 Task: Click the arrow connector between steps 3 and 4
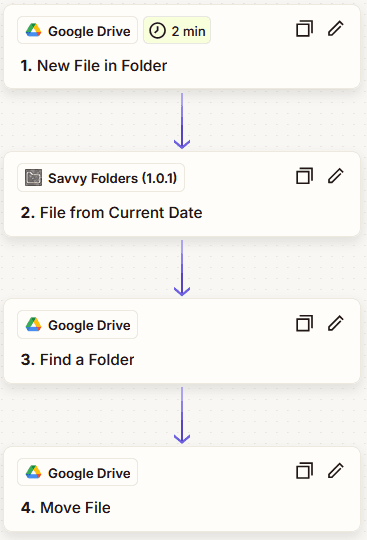coord(182,415)
